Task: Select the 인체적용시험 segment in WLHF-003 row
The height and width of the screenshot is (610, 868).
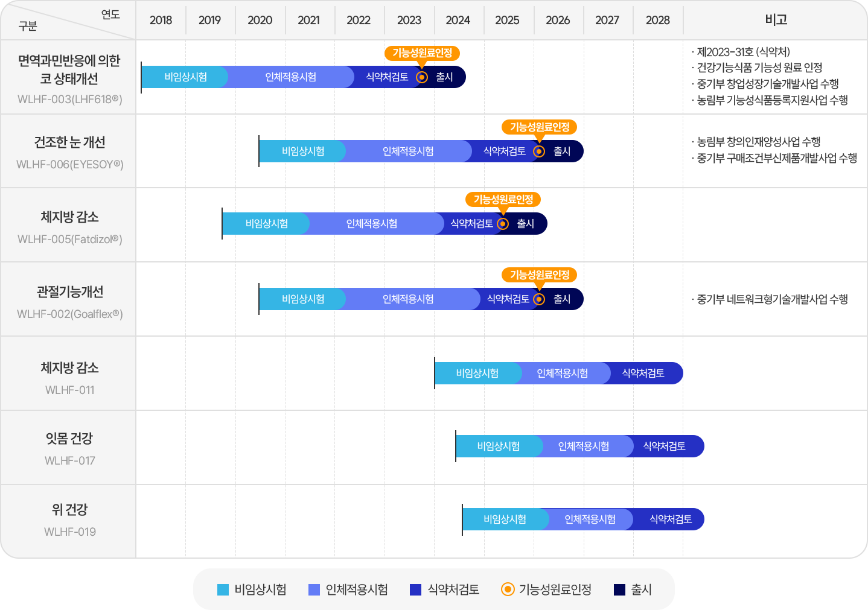Action: [x=290, y=77]
